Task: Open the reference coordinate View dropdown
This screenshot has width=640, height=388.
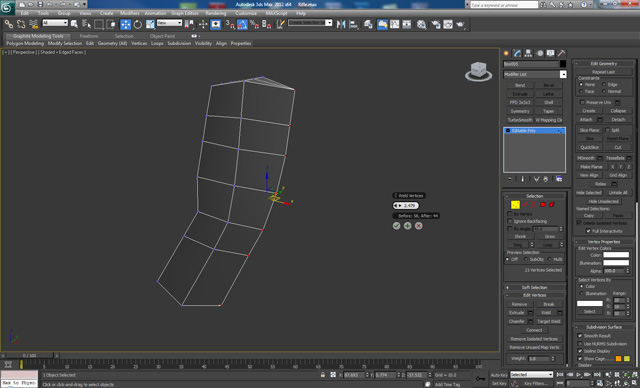Action: (169, 23)
